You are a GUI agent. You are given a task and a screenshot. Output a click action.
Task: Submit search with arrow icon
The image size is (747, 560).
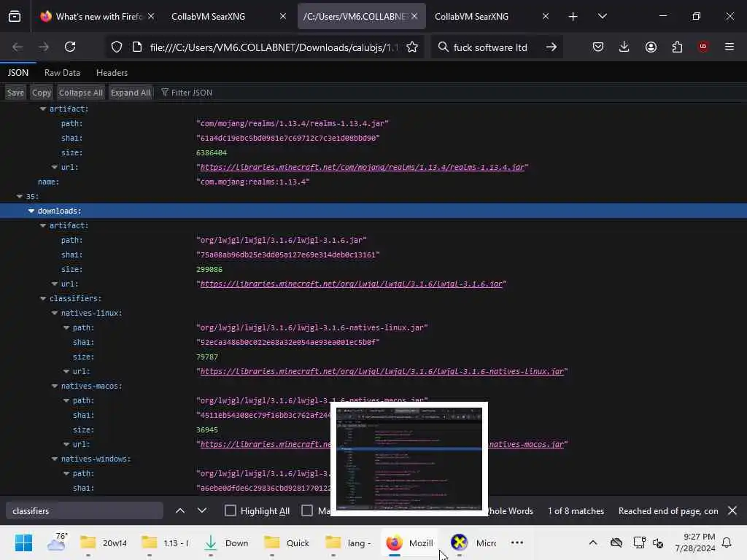[x=551, y=47]
